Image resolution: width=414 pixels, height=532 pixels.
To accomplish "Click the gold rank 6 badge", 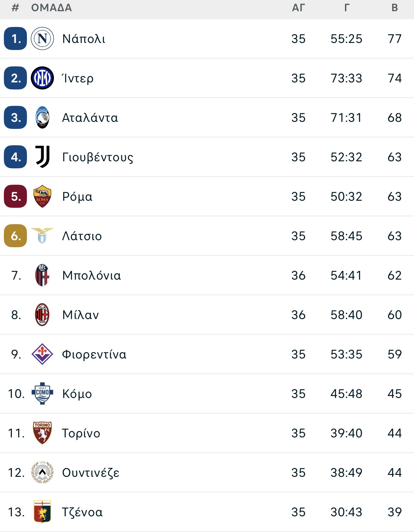I will tap(15, 236).
